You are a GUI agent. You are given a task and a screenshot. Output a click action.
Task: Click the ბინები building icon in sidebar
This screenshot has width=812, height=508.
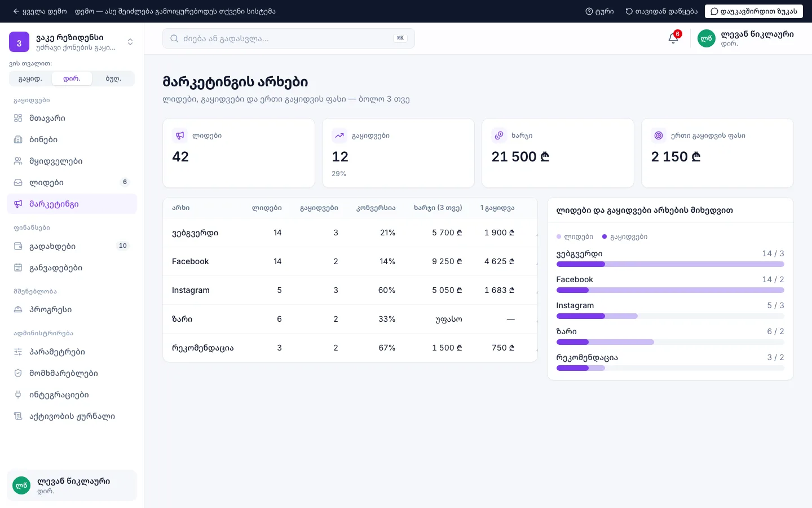(x=18, y=139)
